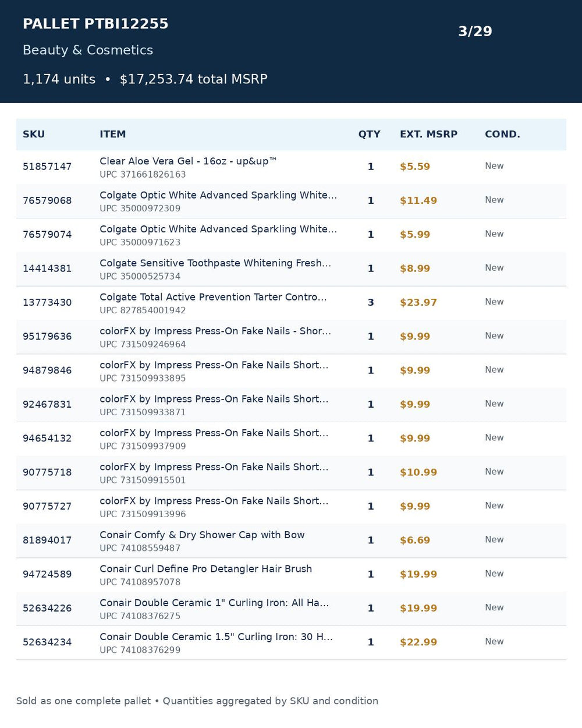Screen dimensions: 582x728
Task: Click the $10.99 price for colorFX nails
Action: tap(418, 473)
